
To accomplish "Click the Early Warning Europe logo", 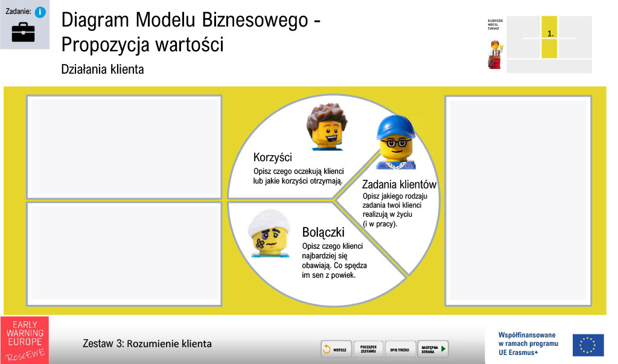I will 25,340.
